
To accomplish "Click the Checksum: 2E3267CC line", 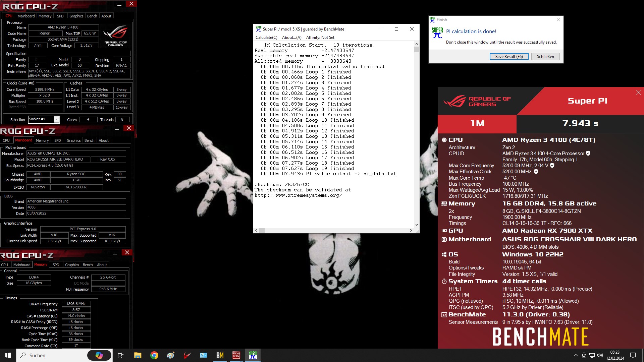I will tap(282, 184).
